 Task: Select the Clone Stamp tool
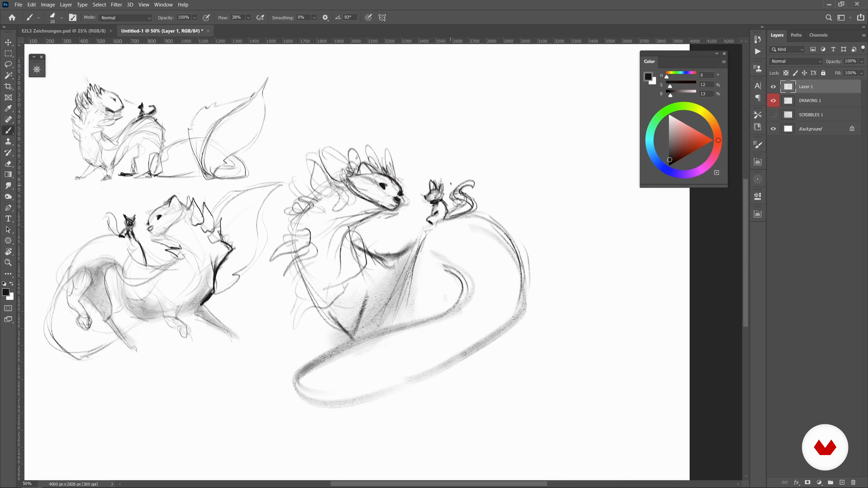pos(8,141)
